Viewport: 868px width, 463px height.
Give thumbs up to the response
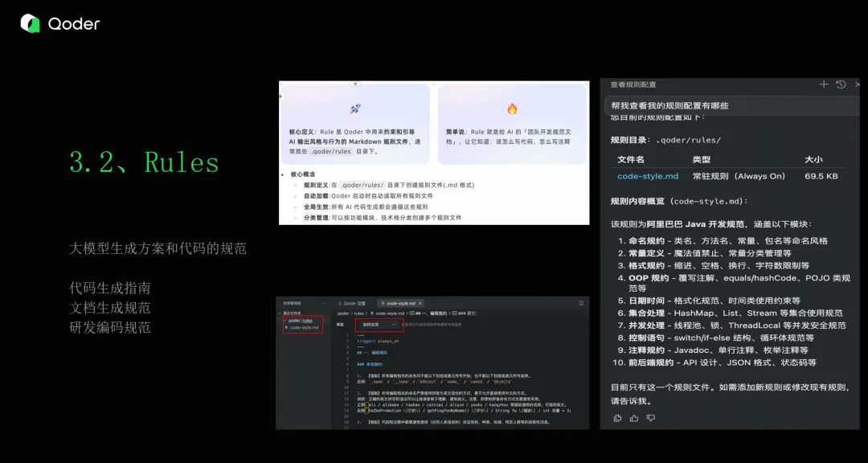(634, 418)
